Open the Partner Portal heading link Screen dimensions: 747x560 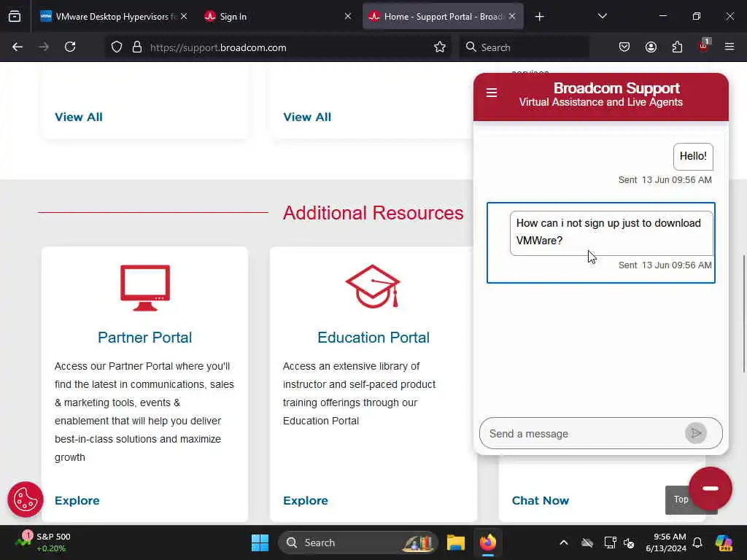(145, 338)
